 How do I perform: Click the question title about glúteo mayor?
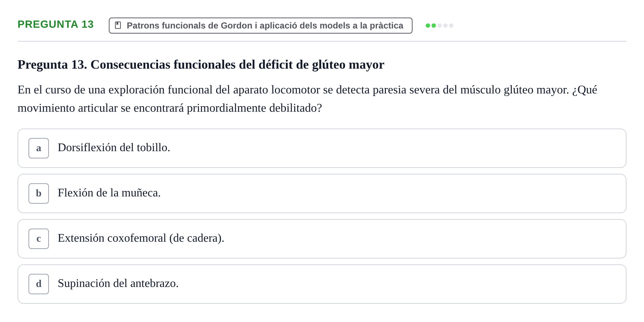(x=201, y=65)
